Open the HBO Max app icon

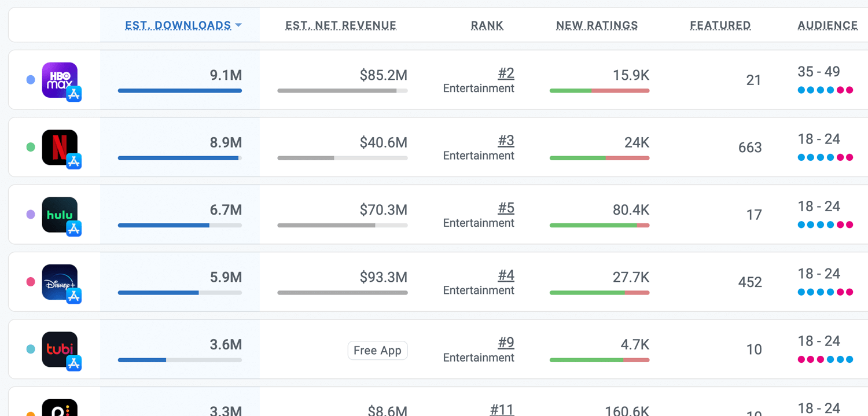click(60, 80)
